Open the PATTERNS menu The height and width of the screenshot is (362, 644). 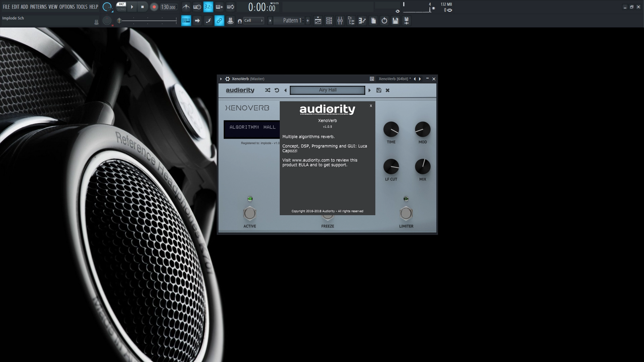[38, 7]
